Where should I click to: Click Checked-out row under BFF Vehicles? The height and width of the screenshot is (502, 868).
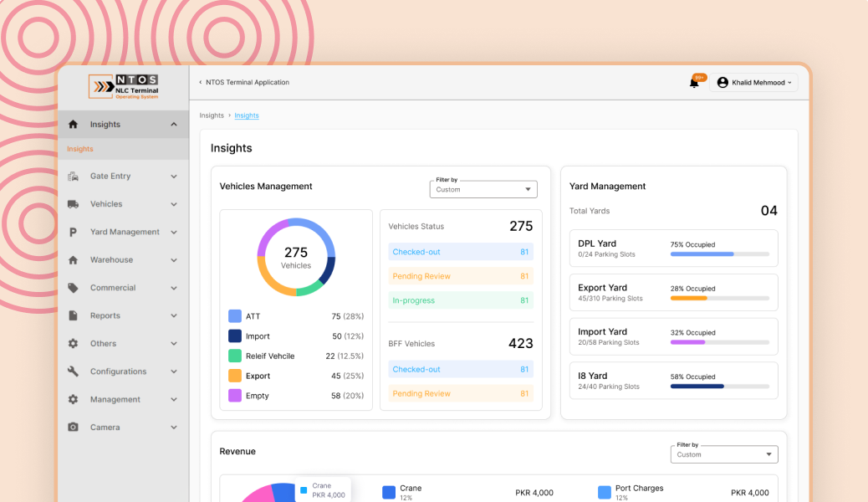coord(461,369)
